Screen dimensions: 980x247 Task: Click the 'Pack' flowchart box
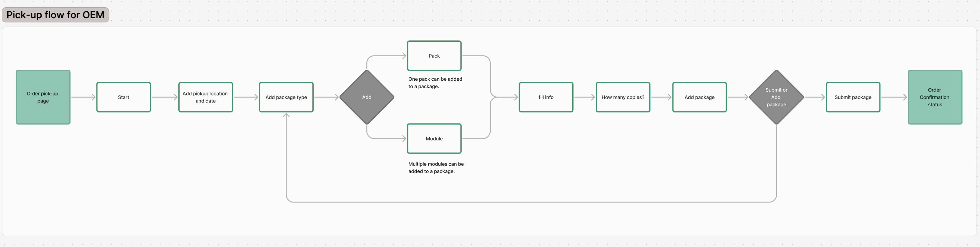tap(434, 56)
